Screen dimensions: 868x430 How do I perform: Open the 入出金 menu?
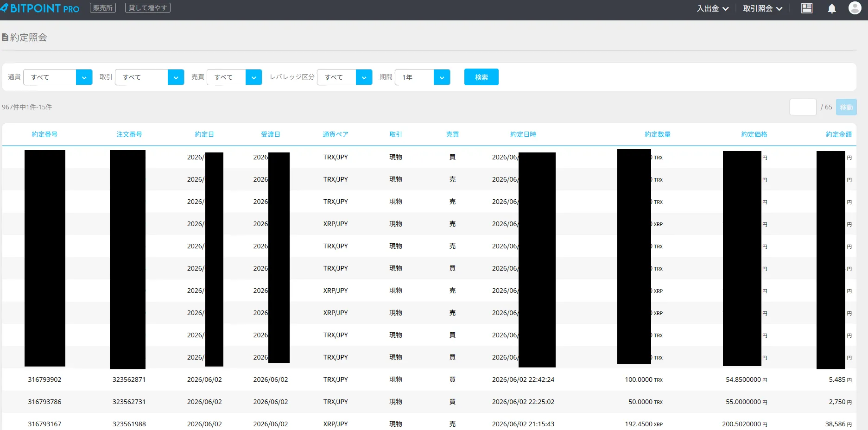pyautogui.click(x=713, y=8)
